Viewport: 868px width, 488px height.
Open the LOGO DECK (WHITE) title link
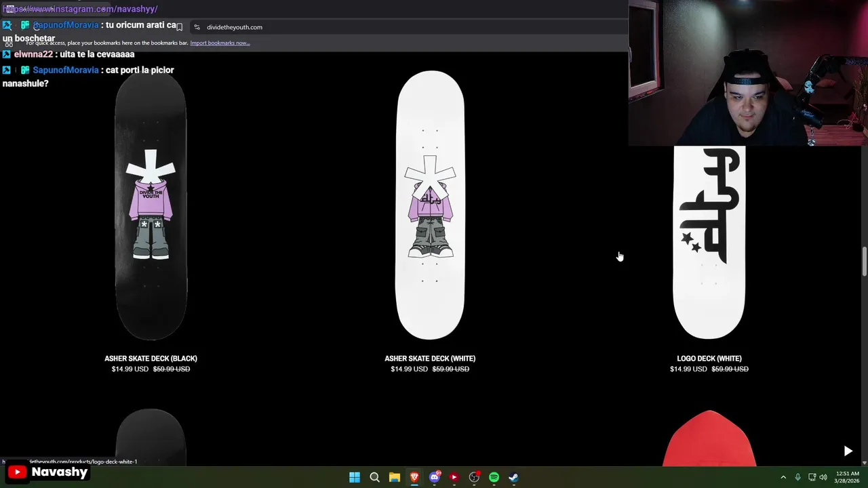tap(709, 359)
